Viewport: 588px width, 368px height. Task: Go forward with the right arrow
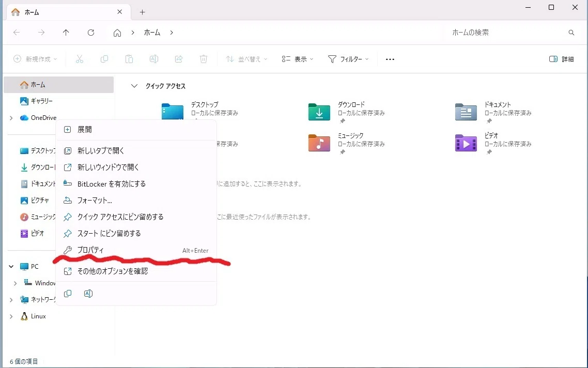click(x=41, y=33)
